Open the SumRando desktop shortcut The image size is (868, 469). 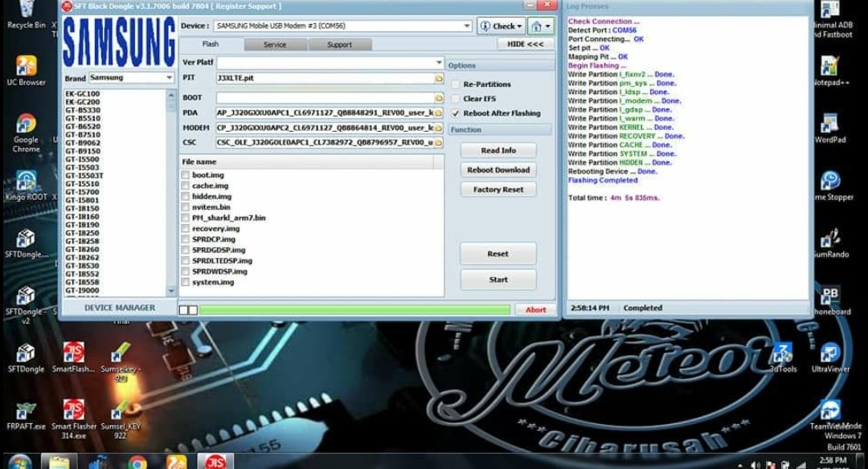coord(830,243)
